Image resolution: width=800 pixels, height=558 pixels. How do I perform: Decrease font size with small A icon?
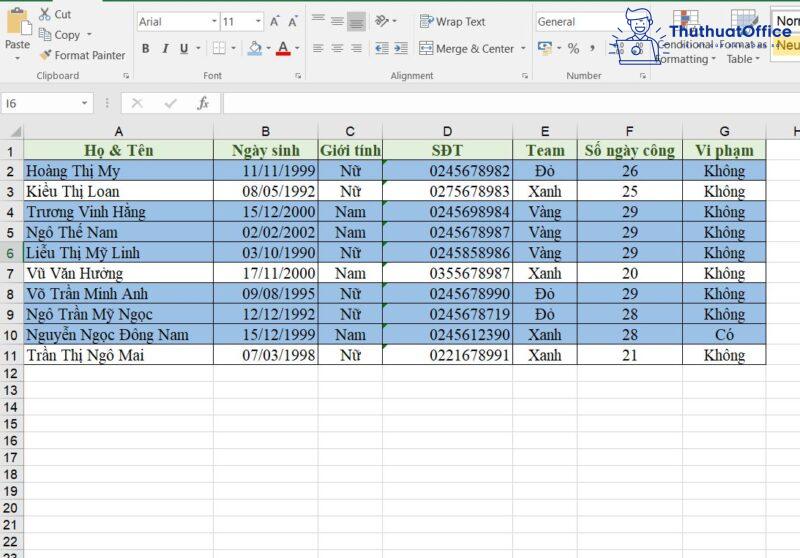(x=293, y=21)
